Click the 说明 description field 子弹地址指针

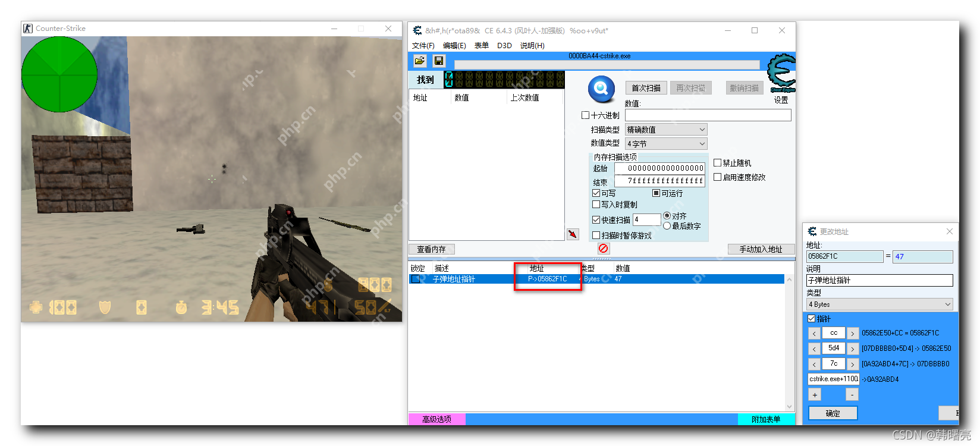[x=880, y=280]
